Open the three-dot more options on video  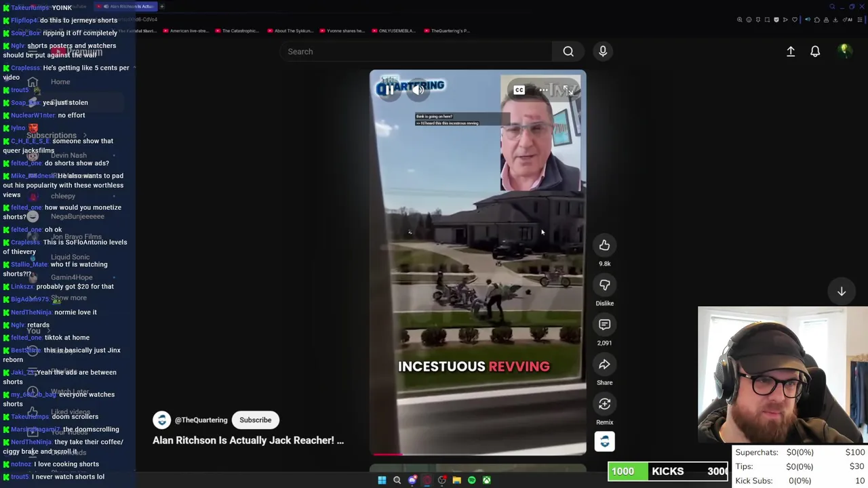coord(543,90)
